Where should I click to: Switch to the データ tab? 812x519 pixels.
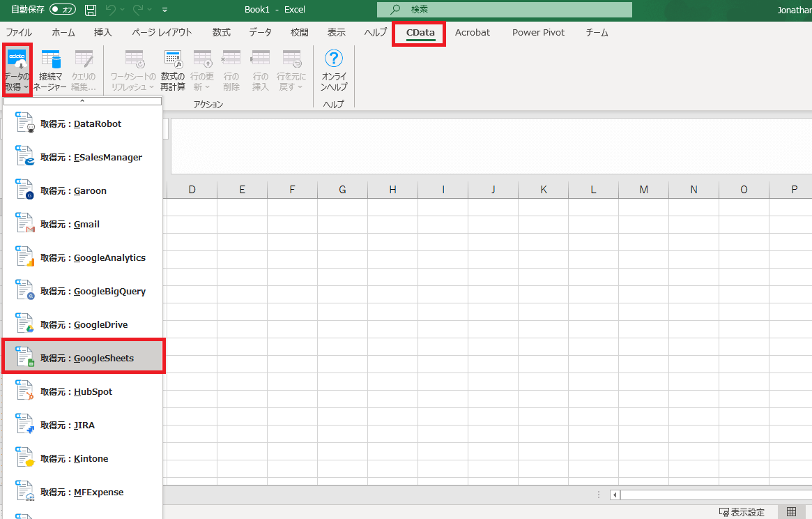coord(260,32)
